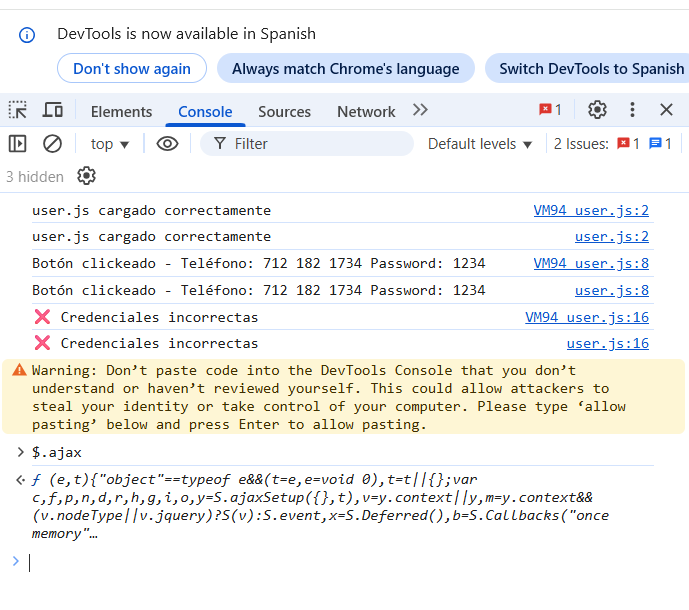689x610 pixels.
Task: Toggle the device toolbar emulation icon
Action: (52, 110)
